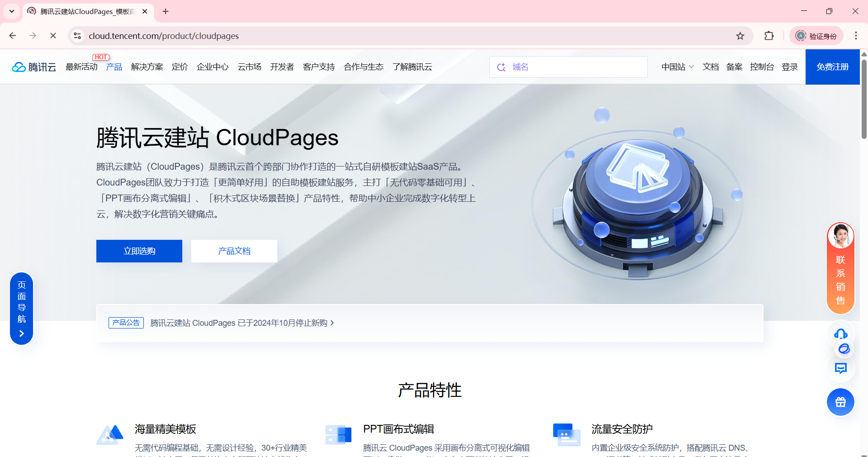Open the 合作与生态 menu

click(363, 67)
